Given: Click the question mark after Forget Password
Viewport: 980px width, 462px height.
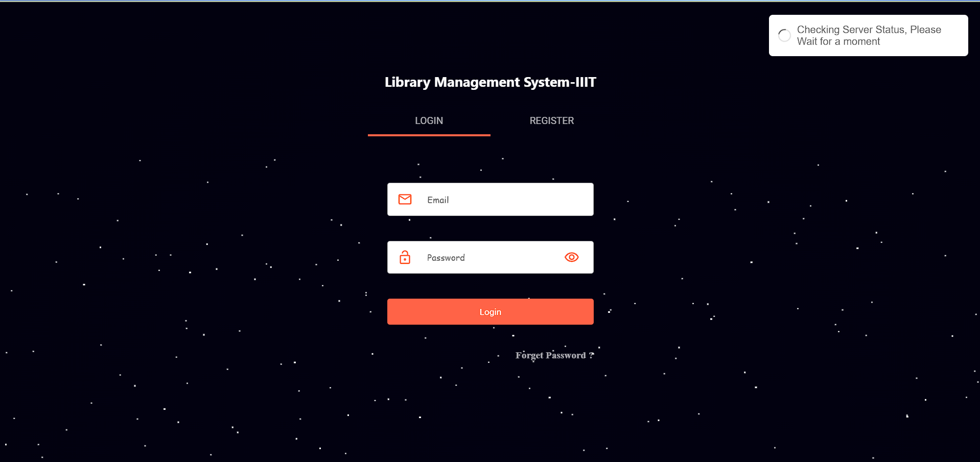Looking at the screenshot, I should [591, 355].
